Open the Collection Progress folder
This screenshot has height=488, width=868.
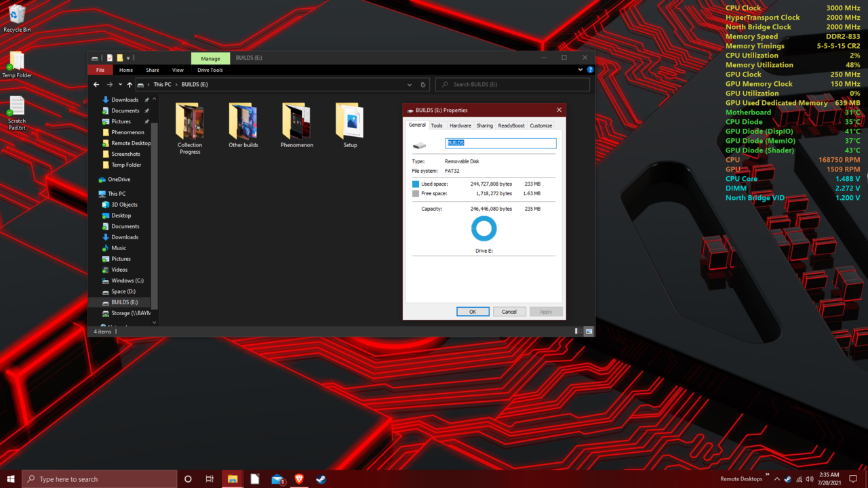click(189, 123)
